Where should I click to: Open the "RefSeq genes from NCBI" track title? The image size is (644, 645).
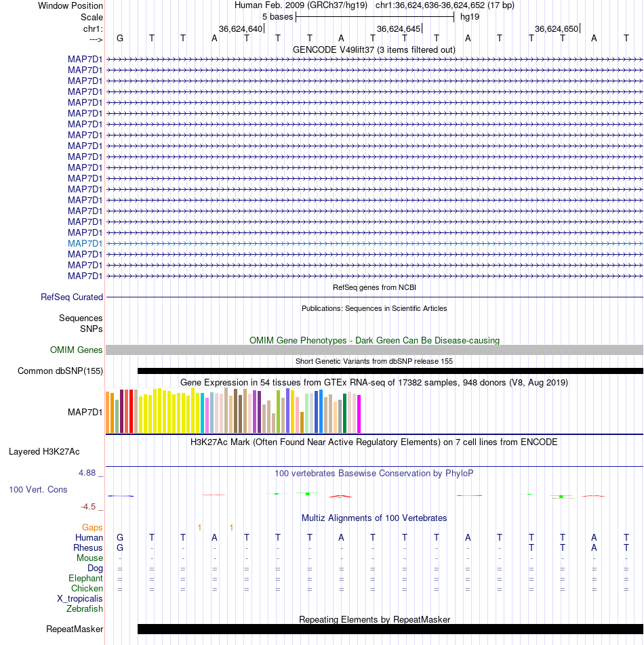tap(374, 287)
